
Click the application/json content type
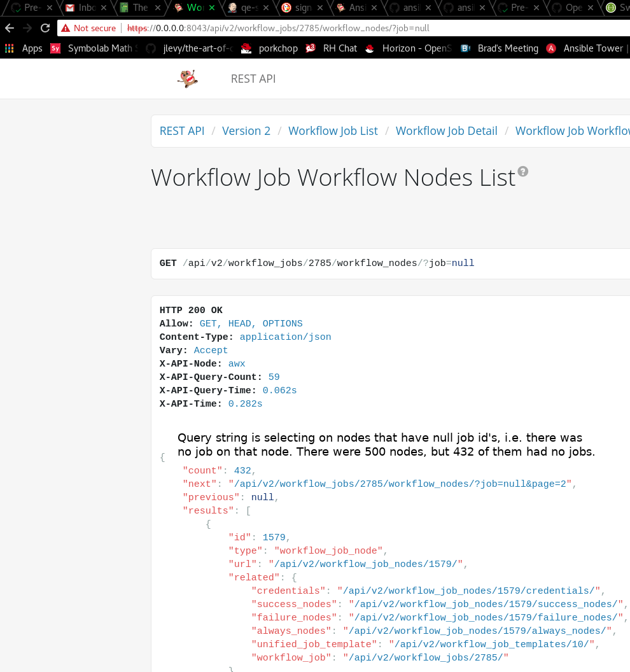point(286,337)
